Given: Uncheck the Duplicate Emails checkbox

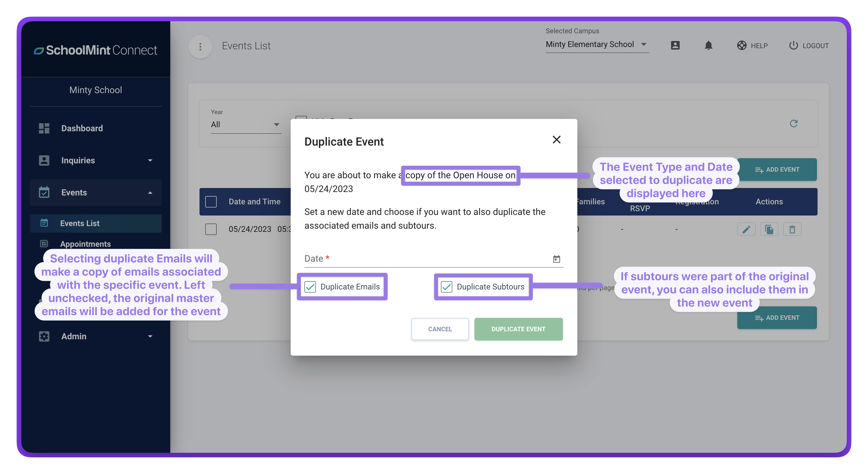Looking at the screenshot, I should pos(310,287).
